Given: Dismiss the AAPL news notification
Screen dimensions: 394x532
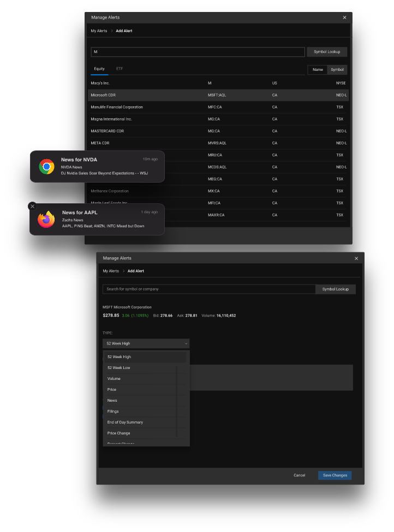Looking at the screenshot, I should (32, 206).
